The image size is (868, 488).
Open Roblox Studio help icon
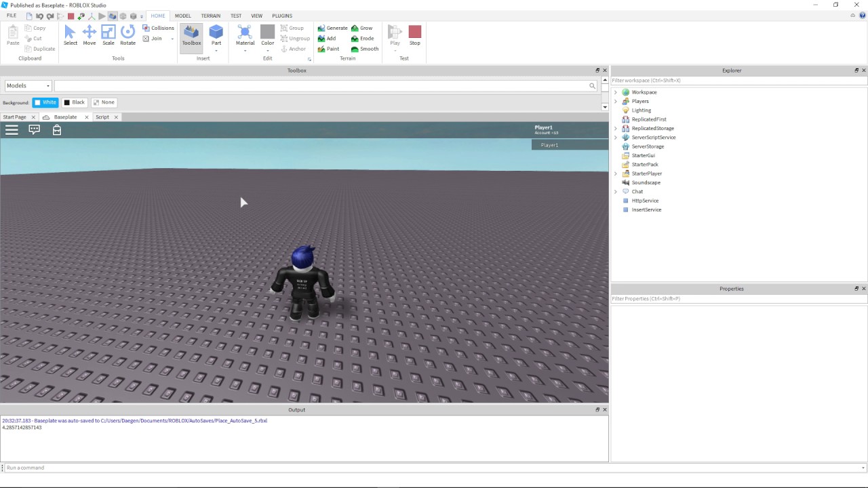863,16
